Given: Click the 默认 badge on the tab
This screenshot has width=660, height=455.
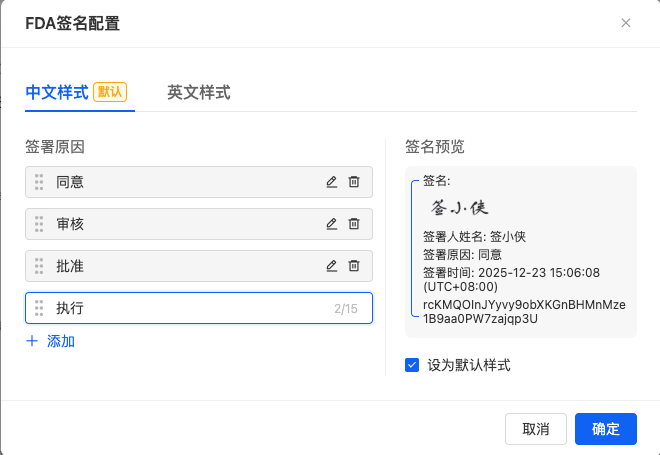Looking at the screenshot, I should (x=110, y=93).
